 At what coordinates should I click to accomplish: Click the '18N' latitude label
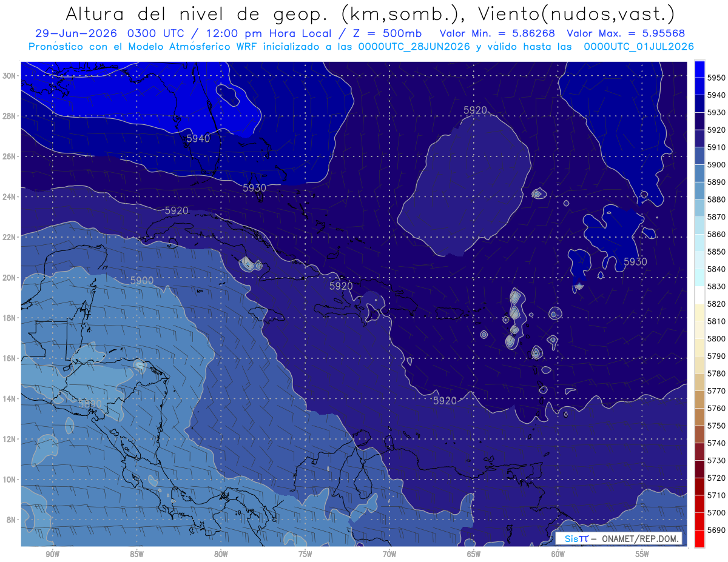[8, 318]
